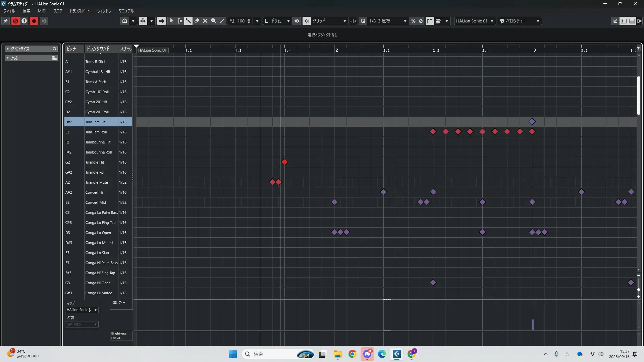The image size is (644, 362).
Task: Select the Tambourine Hit drum row
Action: click(x=98, y=142)
